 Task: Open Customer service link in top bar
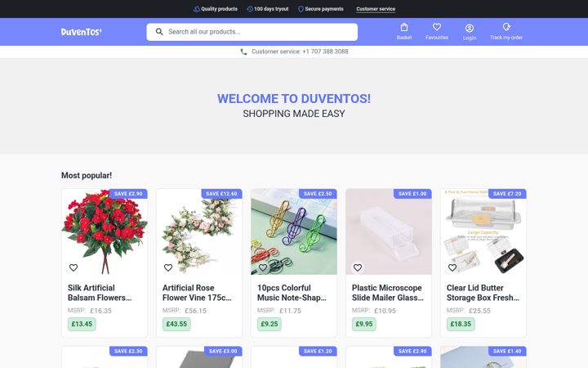pos(376,9)
